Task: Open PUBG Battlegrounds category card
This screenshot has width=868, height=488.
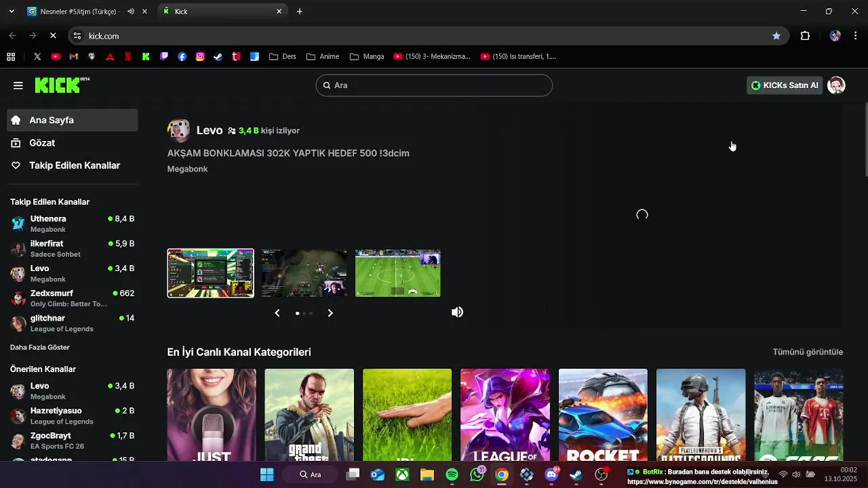Action: click(x=701, y=415)
